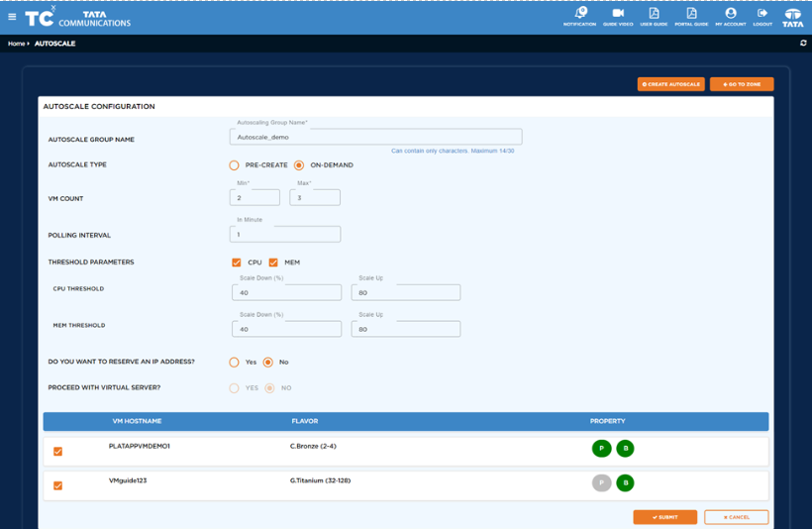The image size is (812, 529).
Task: Toggle the MEM threshold checkbox
Action: point(273,263)
